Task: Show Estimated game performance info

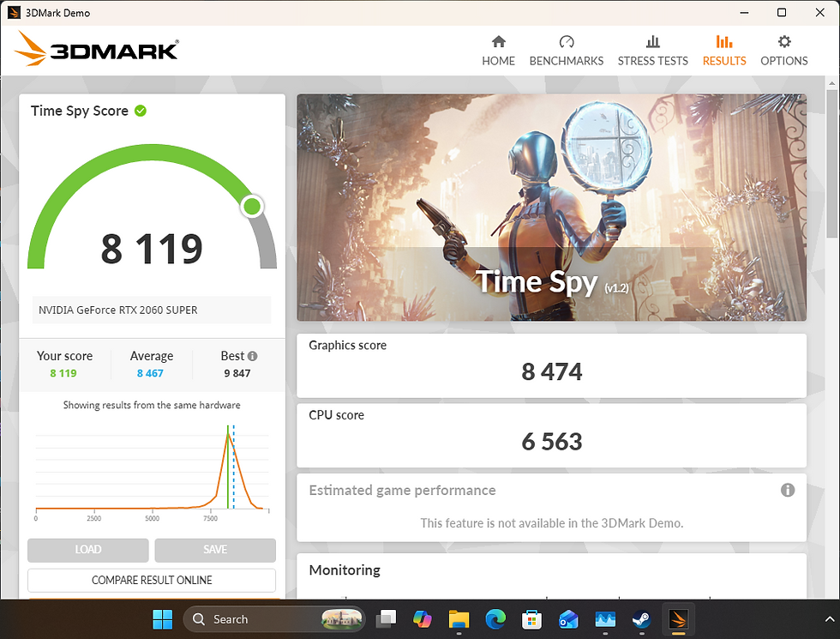Action: click(x=787, y=490)
